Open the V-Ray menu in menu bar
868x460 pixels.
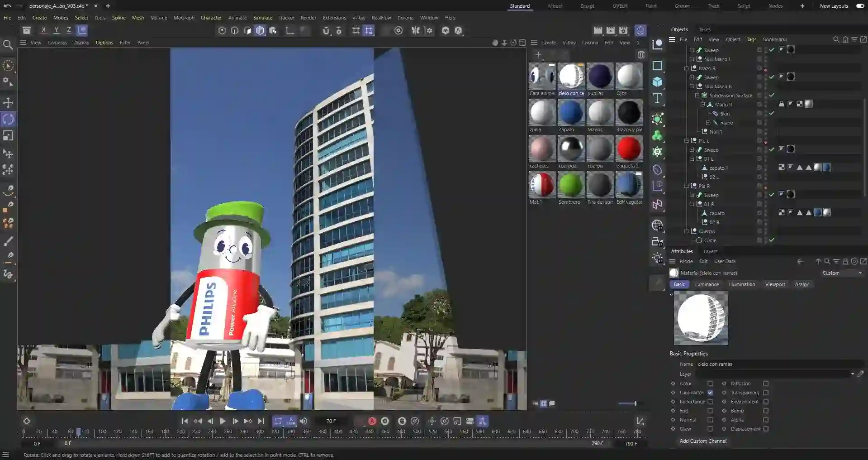coord(358,18)
